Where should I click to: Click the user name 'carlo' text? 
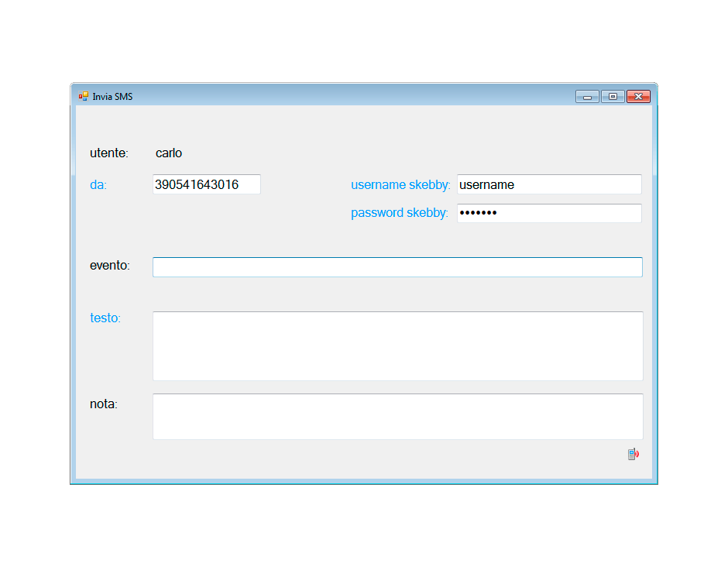[x=169, y=153]
